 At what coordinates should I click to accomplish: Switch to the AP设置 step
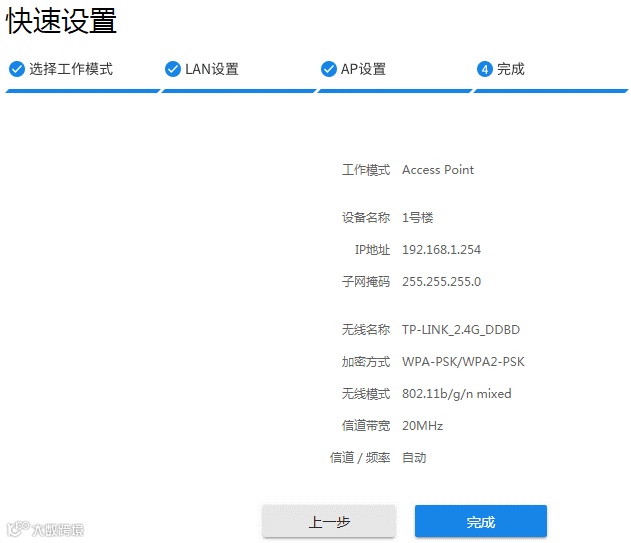[x=363, y=69]
